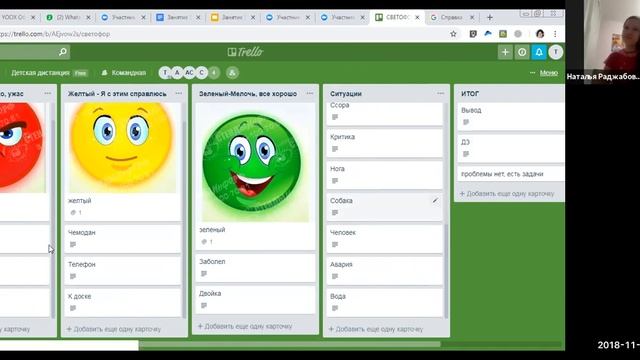Add another card to the Ситуации list
640x360 pixels.
[x=376, y=329]
